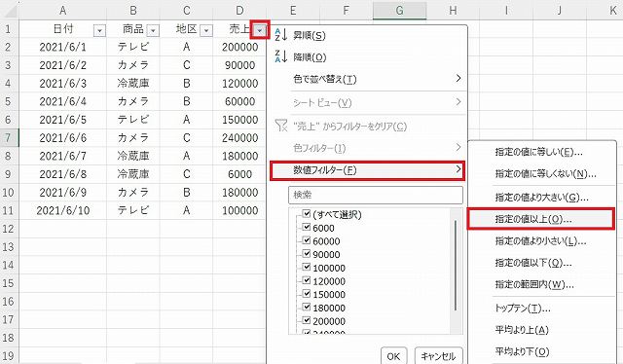Click 地区 value C in row 9

(186, 174)
